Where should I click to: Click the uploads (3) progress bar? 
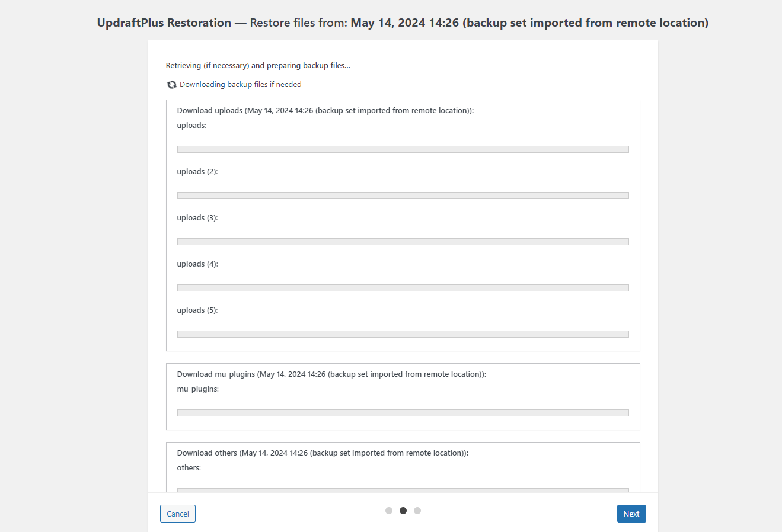403,242
